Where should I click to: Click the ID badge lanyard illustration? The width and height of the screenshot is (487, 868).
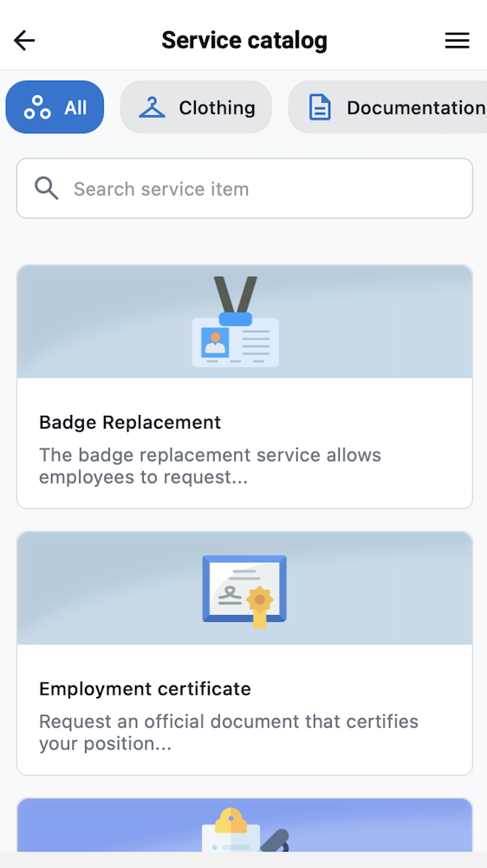tap(236, 321)
